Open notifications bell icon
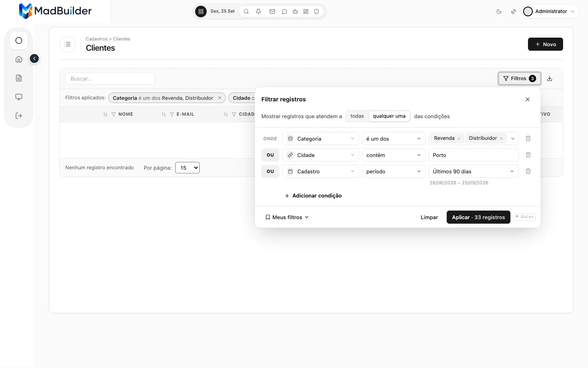Image resolution: width=588 pixels, height=368 pixels. [x=258, y=11]
